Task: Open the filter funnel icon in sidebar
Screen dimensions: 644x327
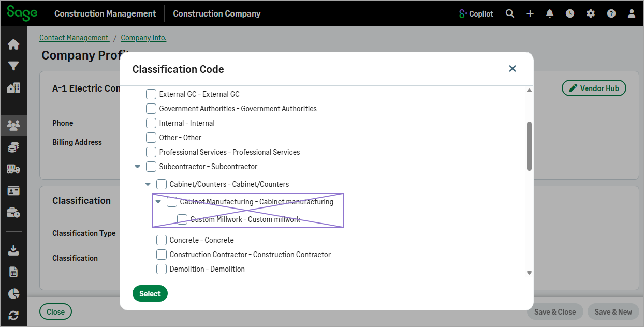Action: click(x=13, y=66)
